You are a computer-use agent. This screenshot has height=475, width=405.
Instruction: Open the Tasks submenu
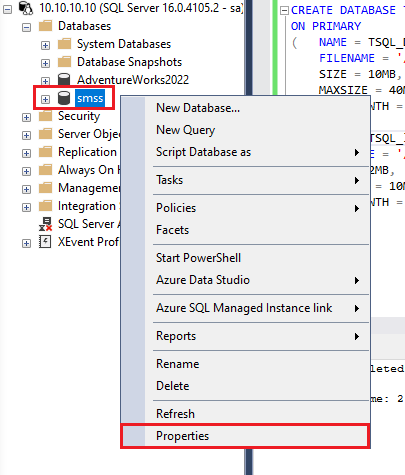click(x=245, y=180)
